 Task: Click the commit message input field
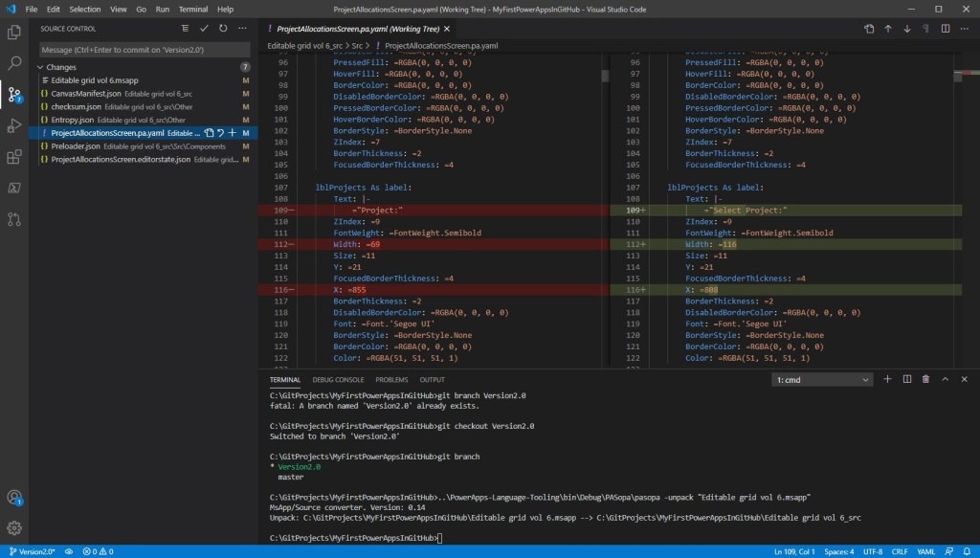coord(144,49)
